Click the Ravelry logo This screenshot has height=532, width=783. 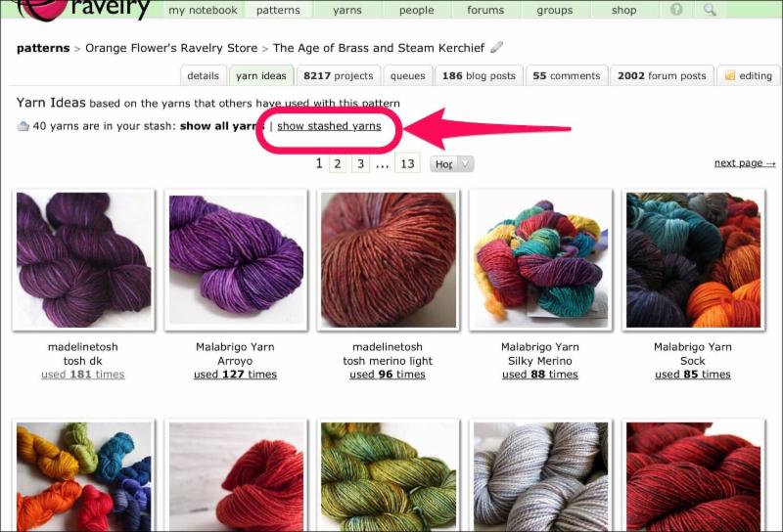pyautogui.click(x=82, y=10)
